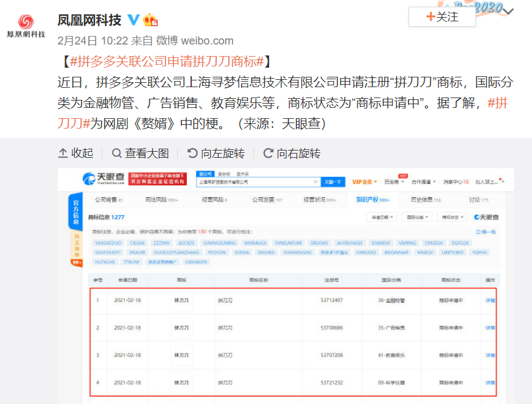Open post timestamp 2月24日 10:22

93,41
